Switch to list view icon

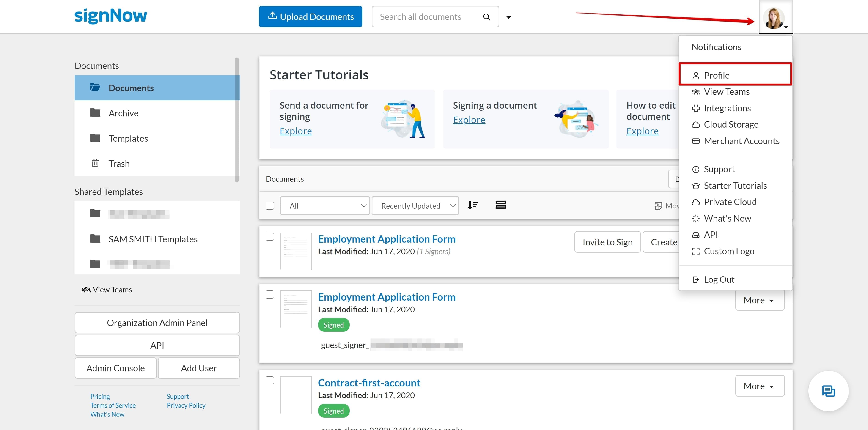pyautogui.click(x=500, y=205)
